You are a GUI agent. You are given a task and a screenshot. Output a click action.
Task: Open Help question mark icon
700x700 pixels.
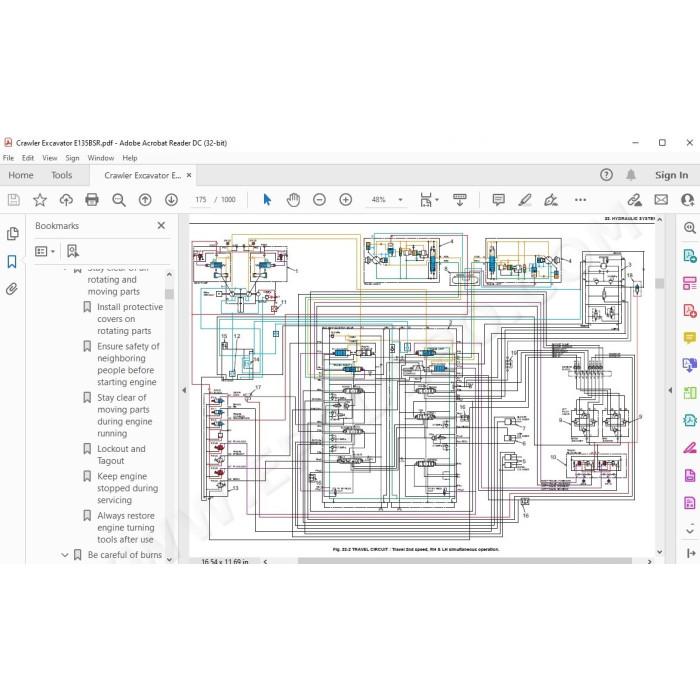[x=606, y=175]
